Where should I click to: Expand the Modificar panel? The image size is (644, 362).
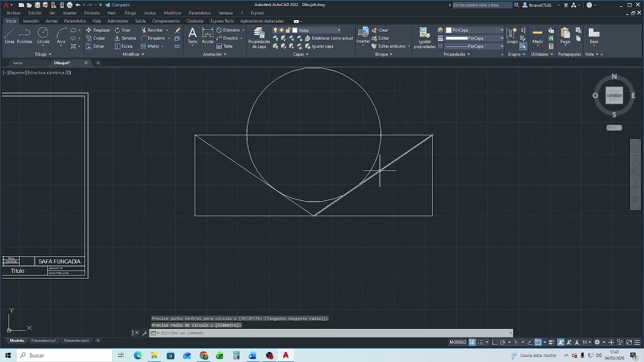(133, 54)
